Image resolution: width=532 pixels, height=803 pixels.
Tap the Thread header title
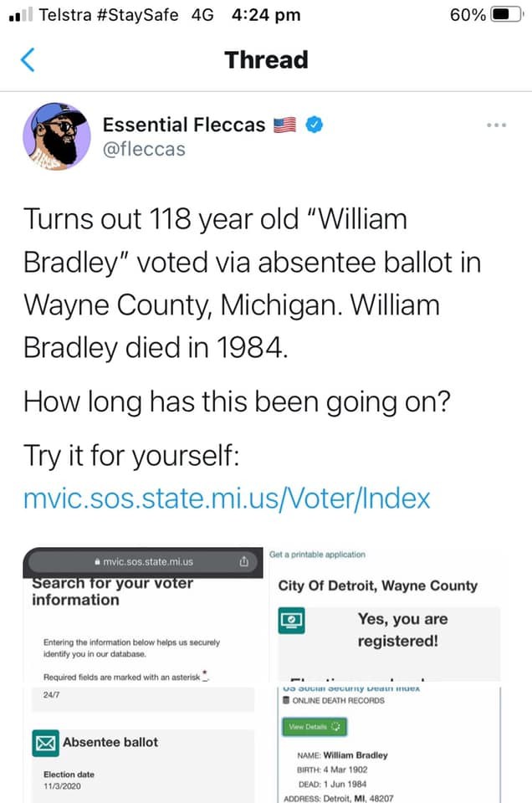(266, 60)
